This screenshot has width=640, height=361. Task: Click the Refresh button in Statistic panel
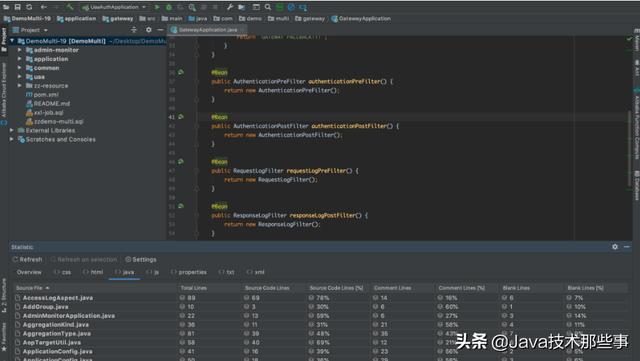(x=27, y=259)
